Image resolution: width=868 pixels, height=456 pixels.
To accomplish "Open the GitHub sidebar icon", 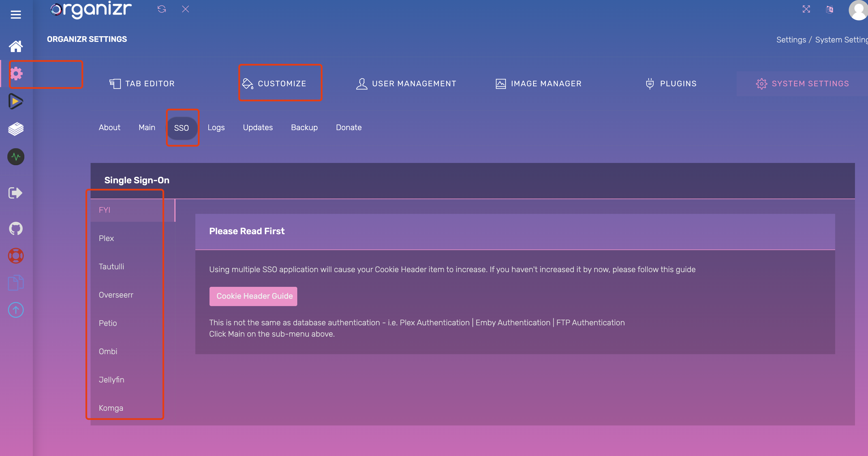I will click(x=16, y=229).
